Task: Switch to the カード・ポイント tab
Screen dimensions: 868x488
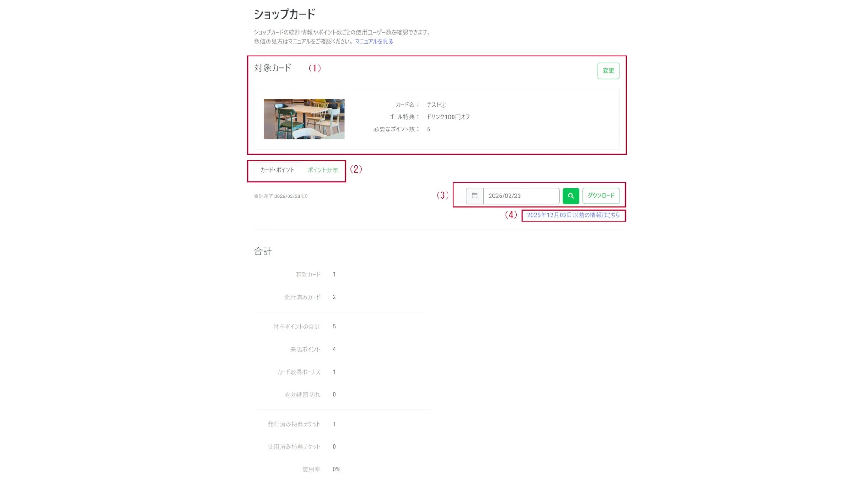Action: click(277, 170)
